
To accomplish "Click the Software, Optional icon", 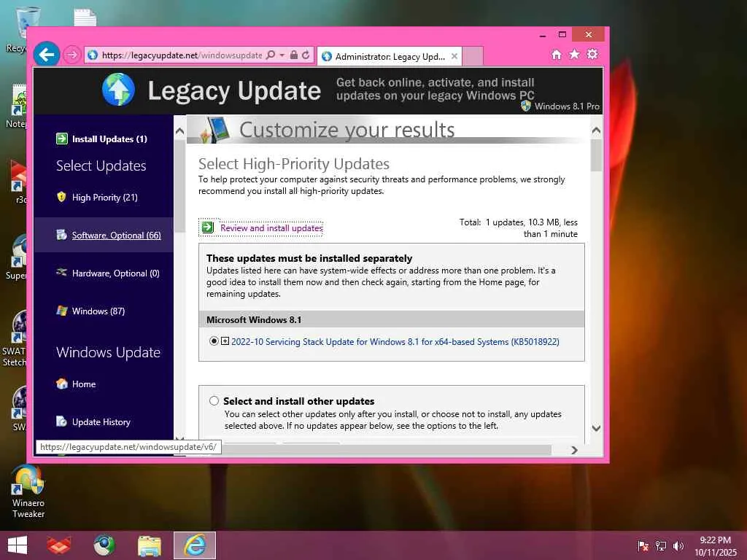I will click(61, 234).
